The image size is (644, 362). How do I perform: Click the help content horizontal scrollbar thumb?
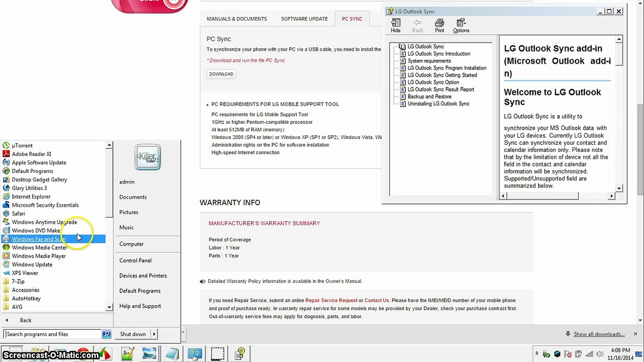click(x=542, y=196)
